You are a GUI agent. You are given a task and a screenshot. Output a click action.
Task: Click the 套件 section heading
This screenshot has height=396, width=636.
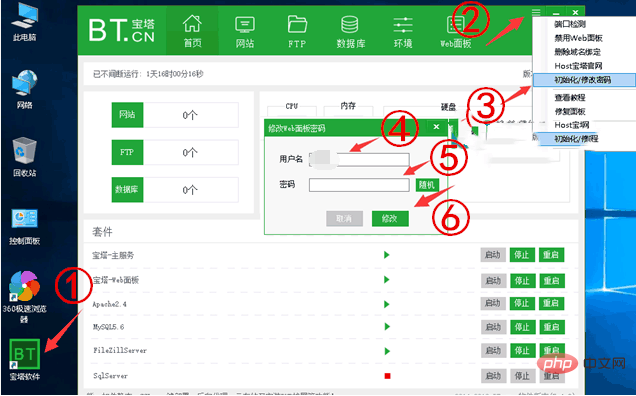[x=102, y=232]
